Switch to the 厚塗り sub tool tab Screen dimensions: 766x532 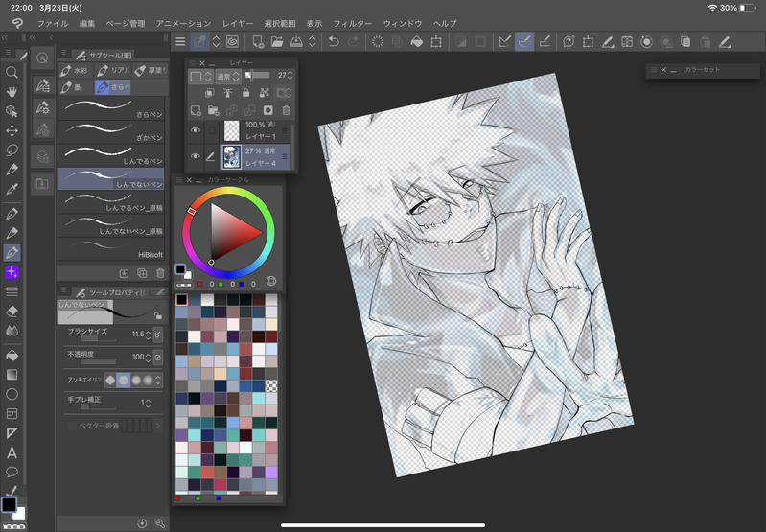[x=151, y=70]
